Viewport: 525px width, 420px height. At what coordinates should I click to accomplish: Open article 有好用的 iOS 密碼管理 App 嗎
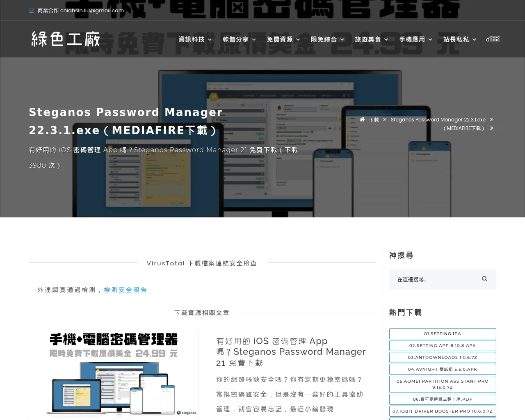click(291, 352)
